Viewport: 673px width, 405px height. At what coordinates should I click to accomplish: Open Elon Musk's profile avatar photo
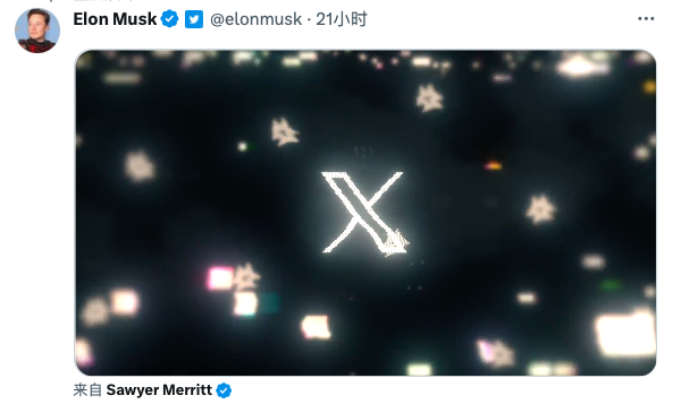pyautogui.click(x=37, y=30)
